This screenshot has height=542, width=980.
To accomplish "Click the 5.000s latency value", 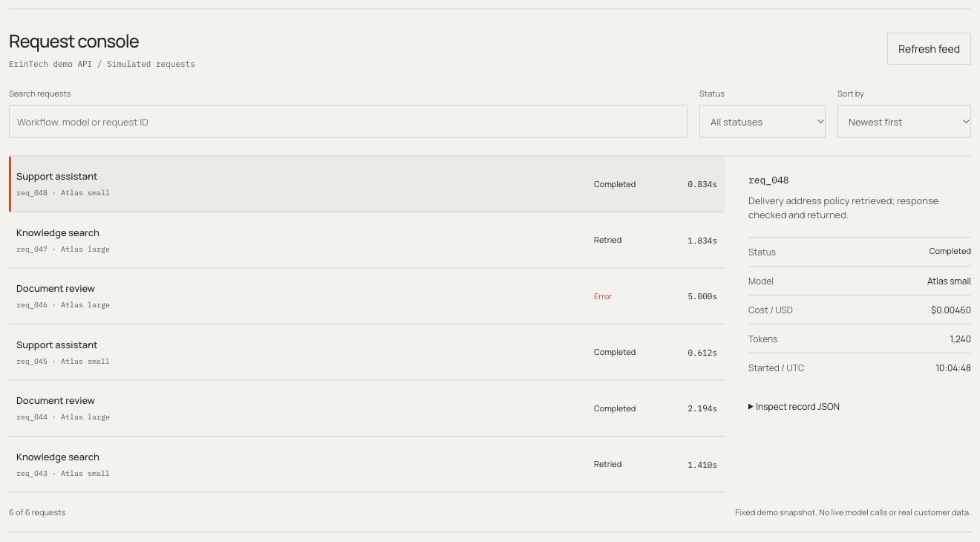I will [x=702, y=296].
